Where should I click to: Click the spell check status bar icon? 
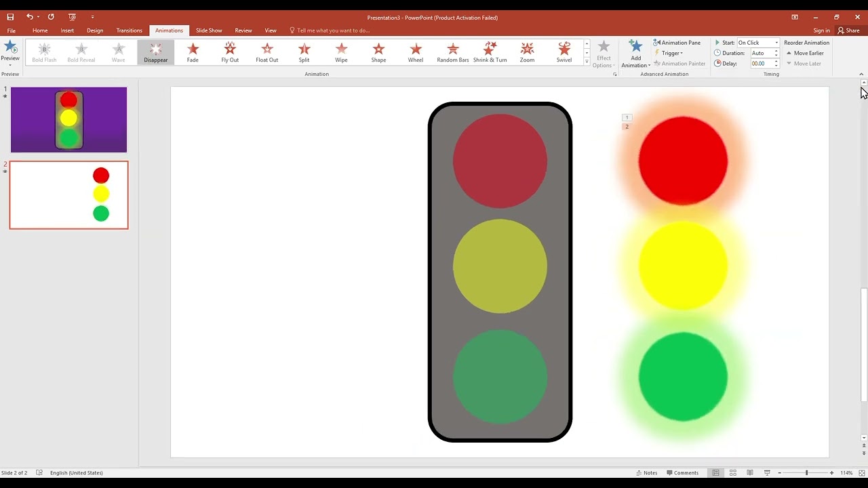[x=39, y=472]
